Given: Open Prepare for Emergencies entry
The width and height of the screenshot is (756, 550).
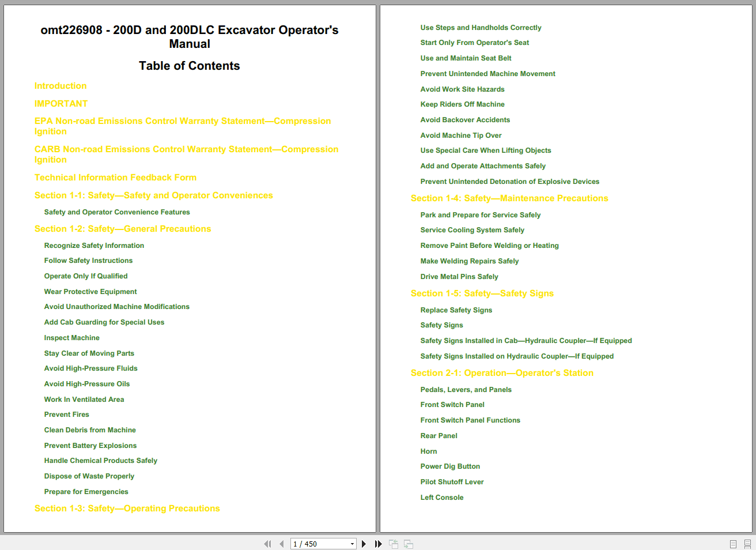Looking at the screenshot, I should pos(86,492).
